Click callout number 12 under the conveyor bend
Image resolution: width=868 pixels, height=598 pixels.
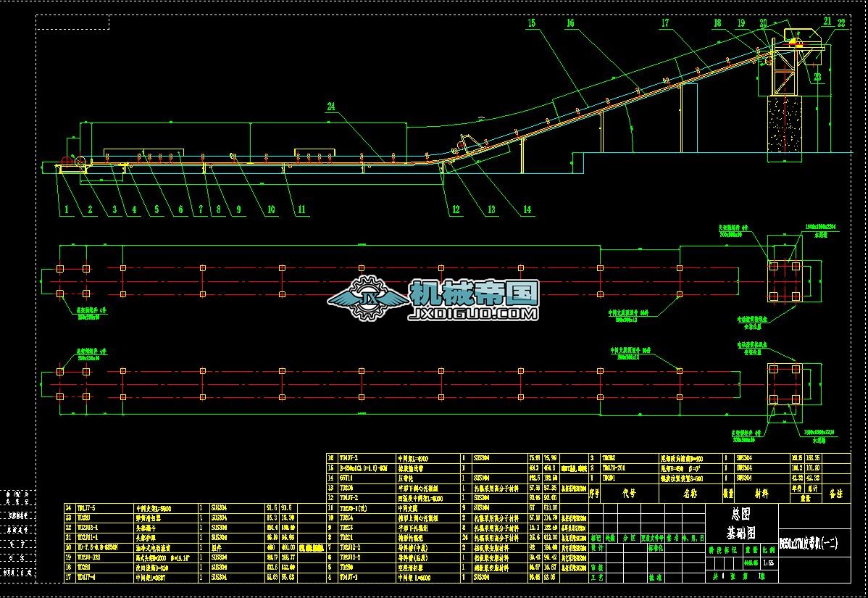(x=456, y=209)
